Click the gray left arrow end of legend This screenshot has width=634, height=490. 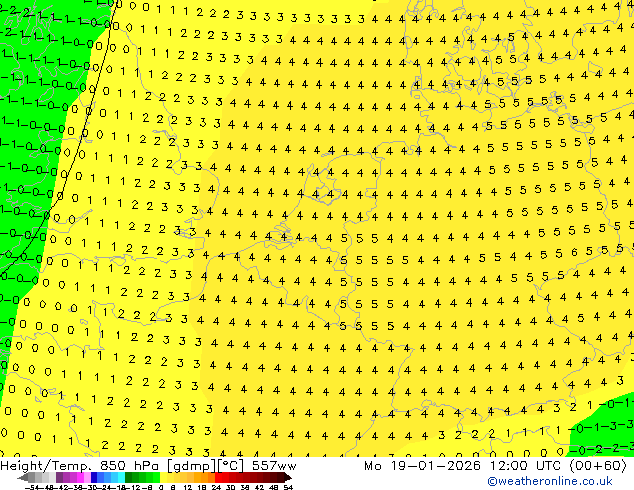click(23, 477)
